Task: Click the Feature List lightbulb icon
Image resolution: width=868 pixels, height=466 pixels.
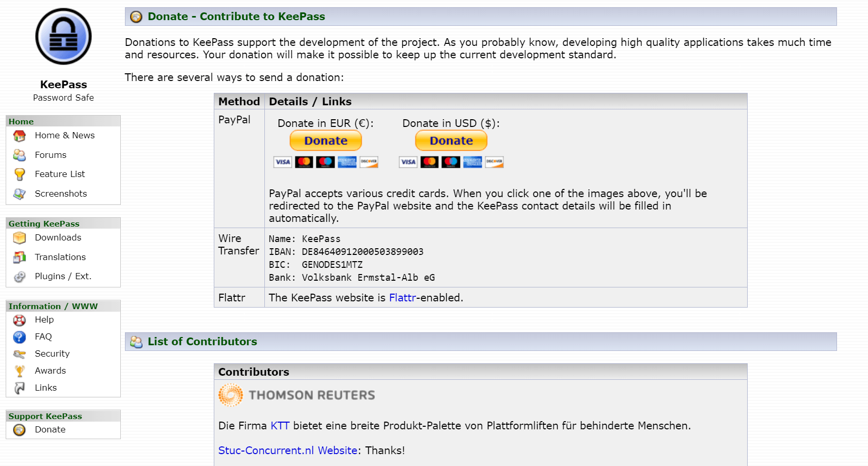Action: click(19, 174)
